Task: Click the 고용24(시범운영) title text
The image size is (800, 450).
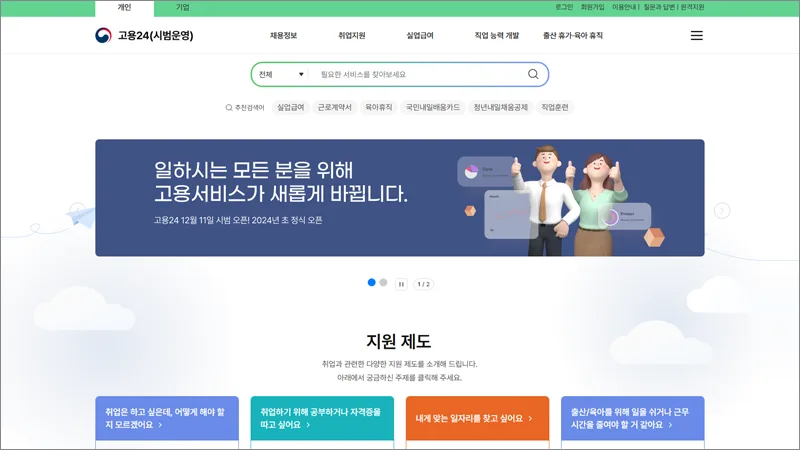Action: point(156,35)
